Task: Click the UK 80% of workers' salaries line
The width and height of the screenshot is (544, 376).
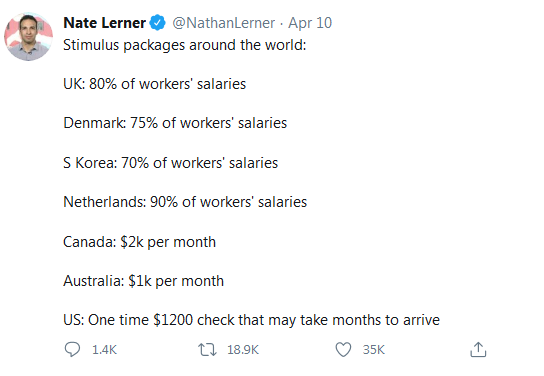Action: pos(154,84)
